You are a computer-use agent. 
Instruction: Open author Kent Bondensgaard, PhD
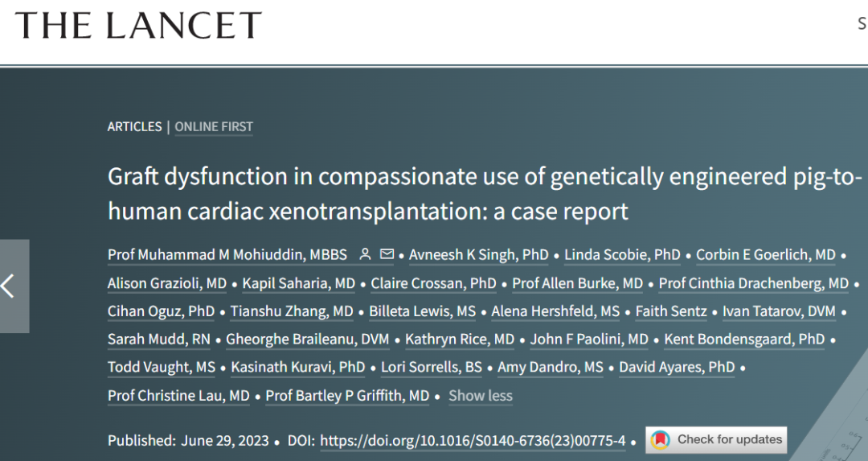pyautogui.click(x=744, y=339)
